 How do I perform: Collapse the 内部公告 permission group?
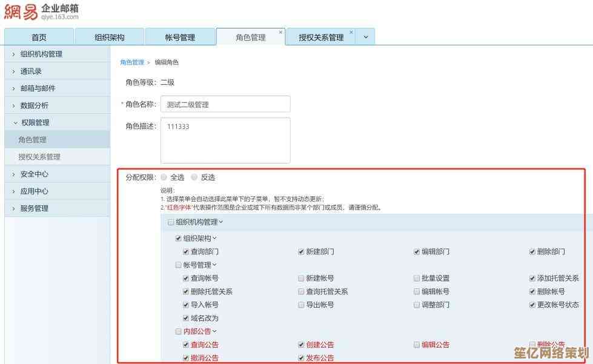tap(214, 331)
